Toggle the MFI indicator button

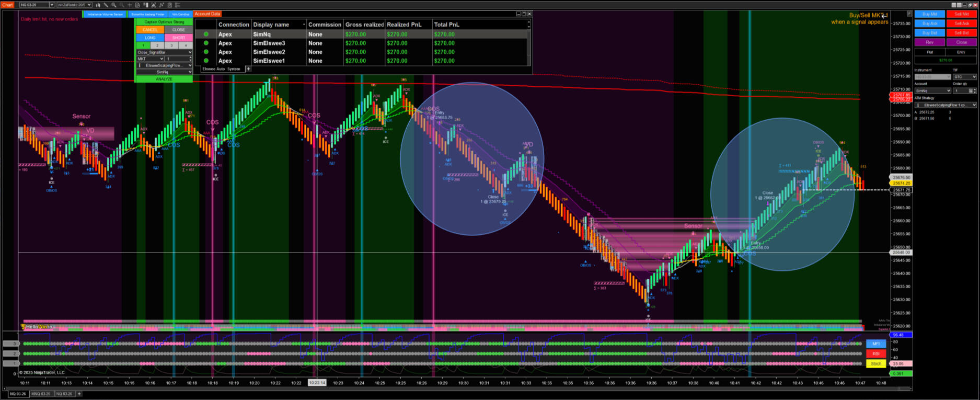(876, 344)
